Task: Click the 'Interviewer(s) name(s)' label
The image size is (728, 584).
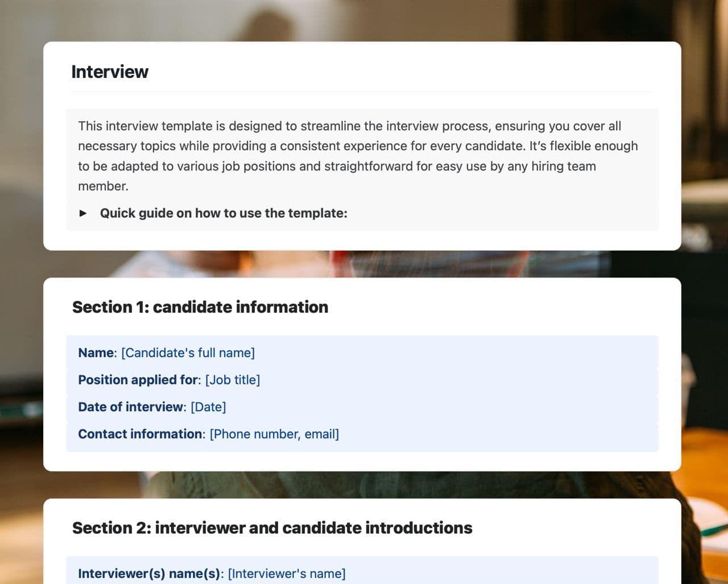Action: coord(148,574)
